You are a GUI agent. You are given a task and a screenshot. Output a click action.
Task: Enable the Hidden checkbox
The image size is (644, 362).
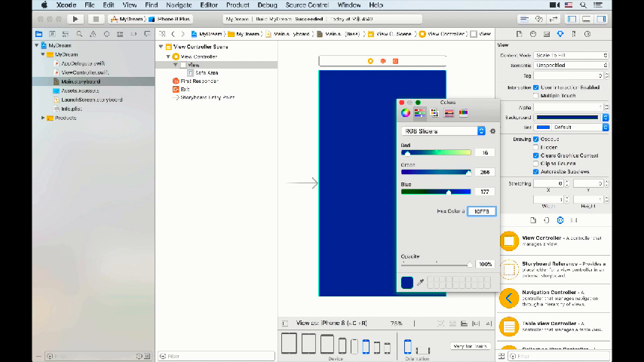pos(535,147)
